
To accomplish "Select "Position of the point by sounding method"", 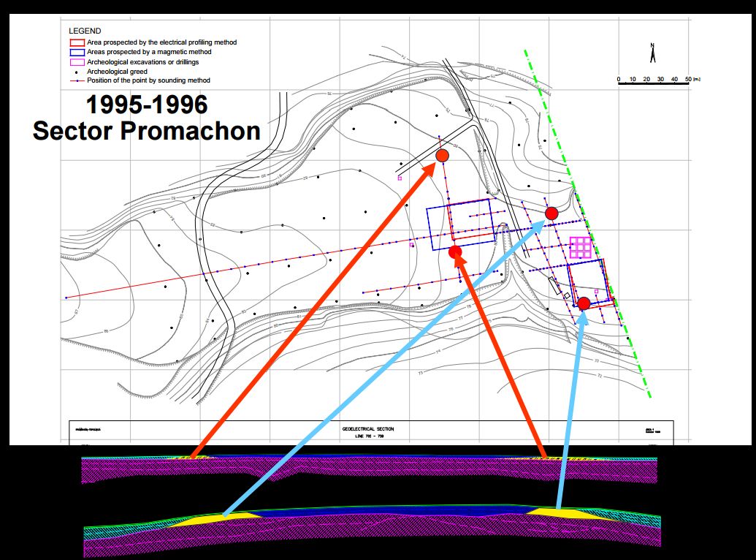I will tap(148, 80).
